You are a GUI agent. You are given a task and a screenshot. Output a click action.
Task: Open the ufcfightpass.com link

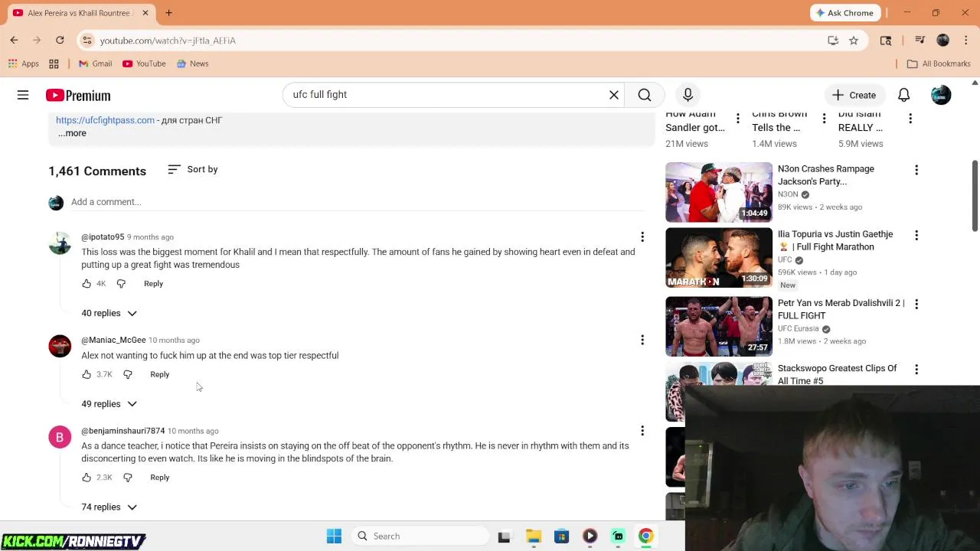(x=105, y=120)
